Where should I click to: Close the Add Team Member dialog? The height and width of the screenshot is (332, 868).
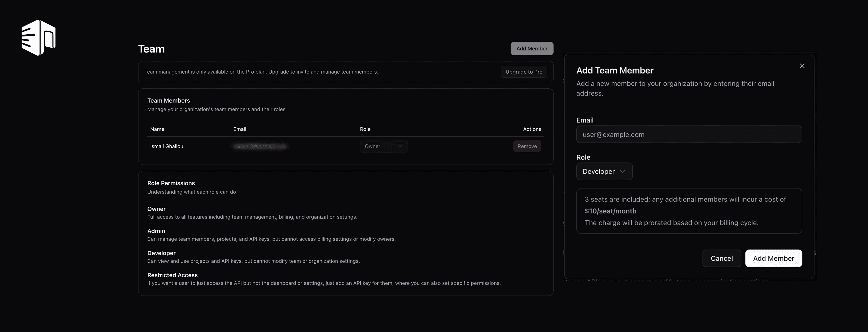click(802, 66)
